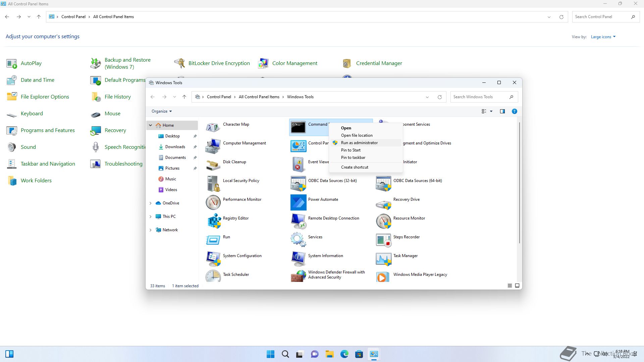644x362 pixels.
Task: Open the Widgets button on taskbar
Action: pos(9,354)
